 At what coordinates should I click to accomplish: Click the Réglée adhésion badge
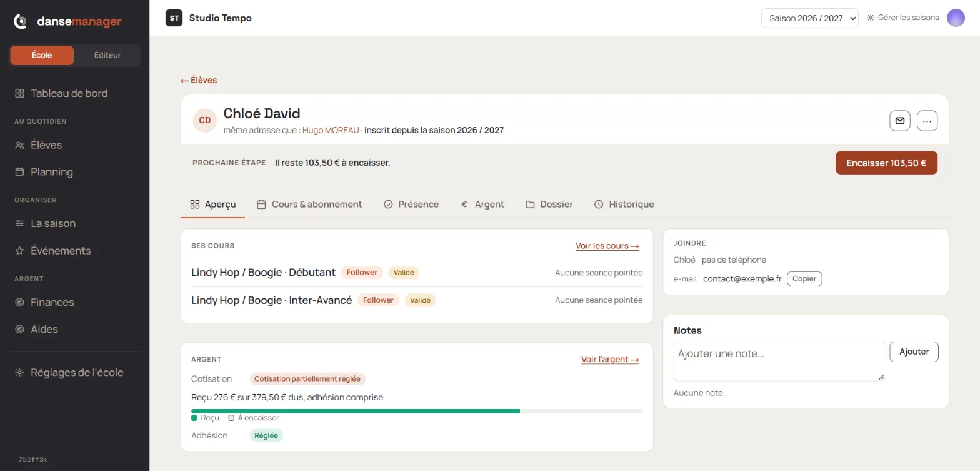266,435
